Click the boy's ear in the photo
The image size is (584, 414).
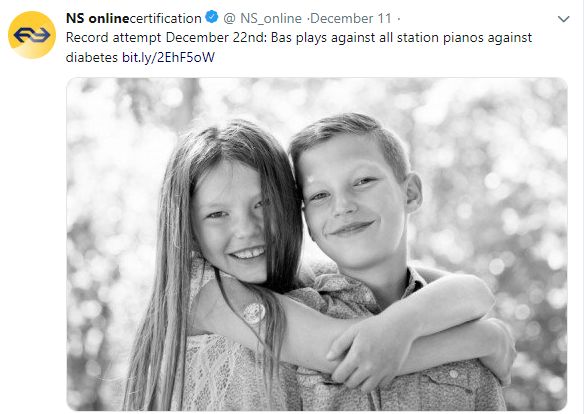pos(413,193)
